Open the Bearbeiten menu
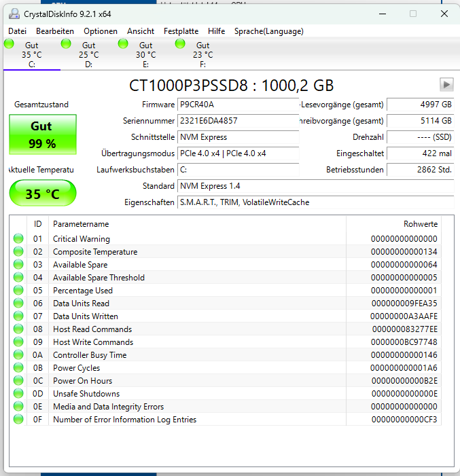Screen dimensions: 460x476 coord(55,31)
